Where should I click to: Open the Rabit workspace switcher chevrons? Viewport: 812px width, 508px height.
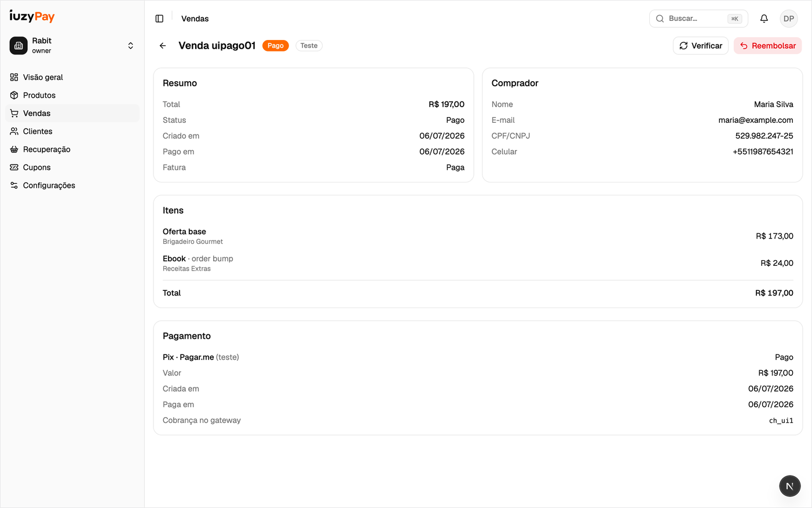(131, 46)
